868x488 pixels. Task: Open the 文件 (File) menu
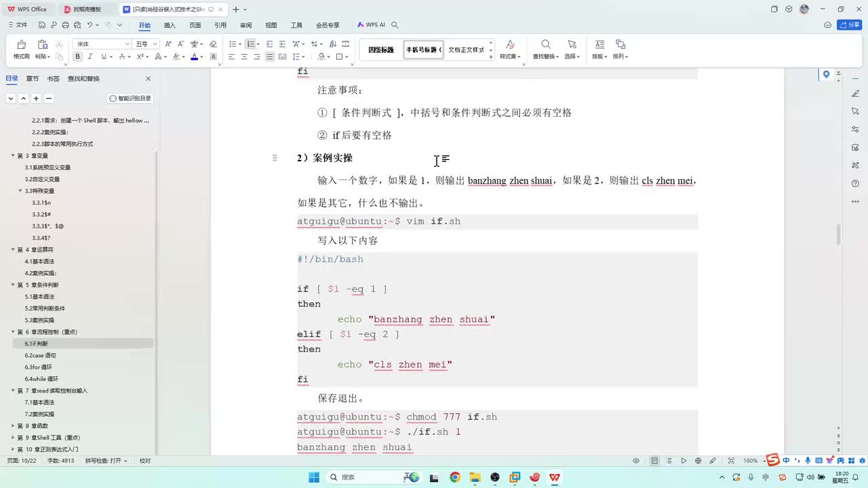click(18, 25)
